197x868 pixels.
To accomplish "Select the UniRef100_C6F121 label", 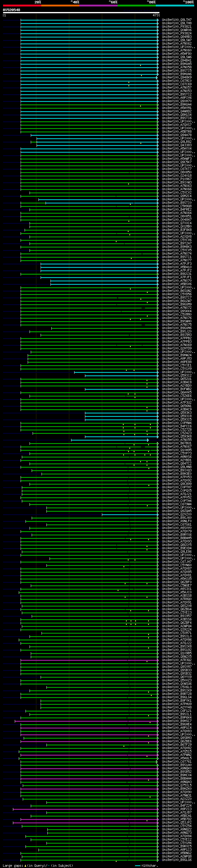I will pyautogui.click(x=176, y=711).
